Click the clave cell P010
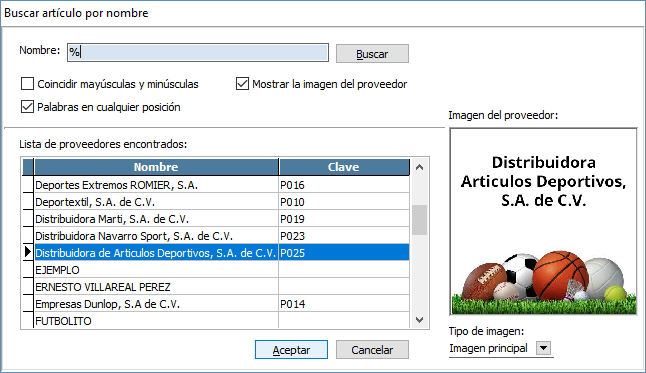The image size is (646, 373). point(344,202)
